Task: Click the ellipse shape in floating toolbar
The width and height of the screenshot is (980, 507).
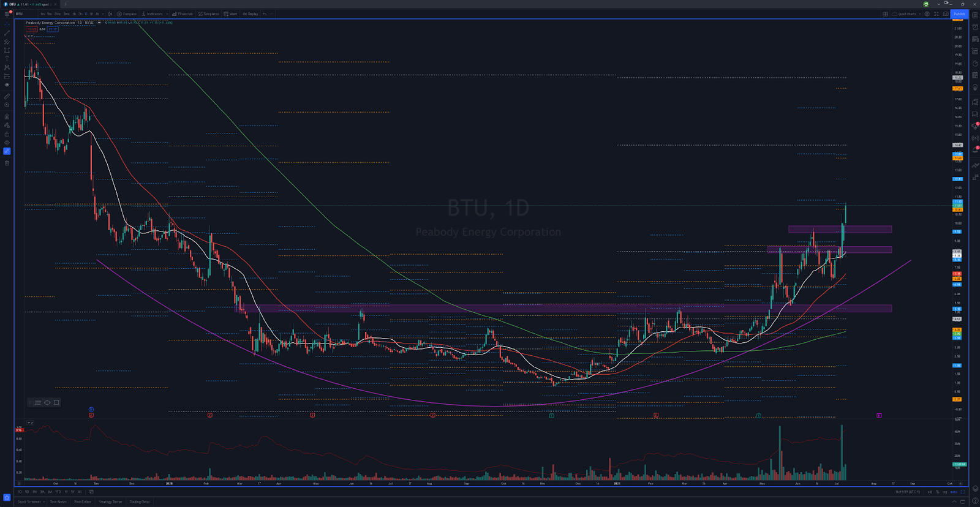Action: [47, 402]
